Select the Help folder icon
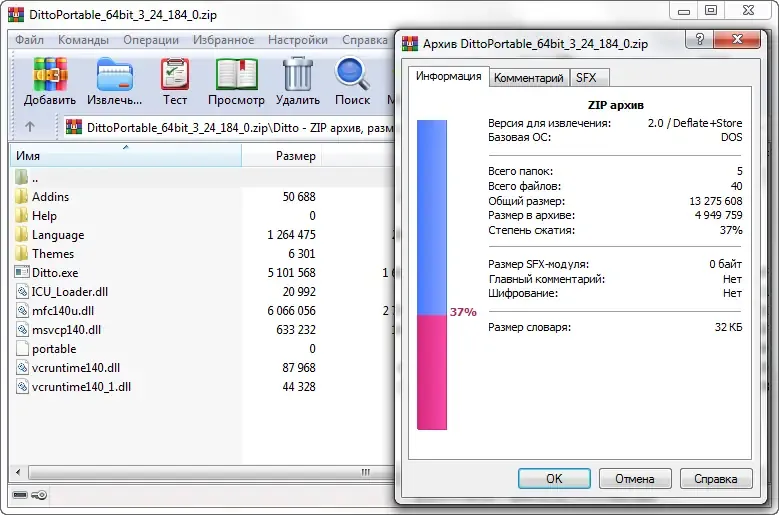Image resolution: width=779 pixels, height=515 pixels. (x=21, y=216)
